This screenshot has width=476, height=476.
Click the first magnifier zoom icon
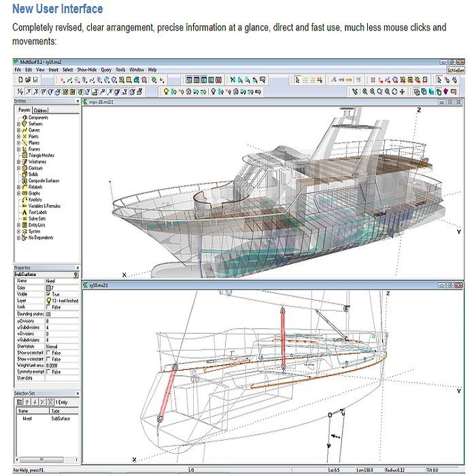[x=365, y=91]
